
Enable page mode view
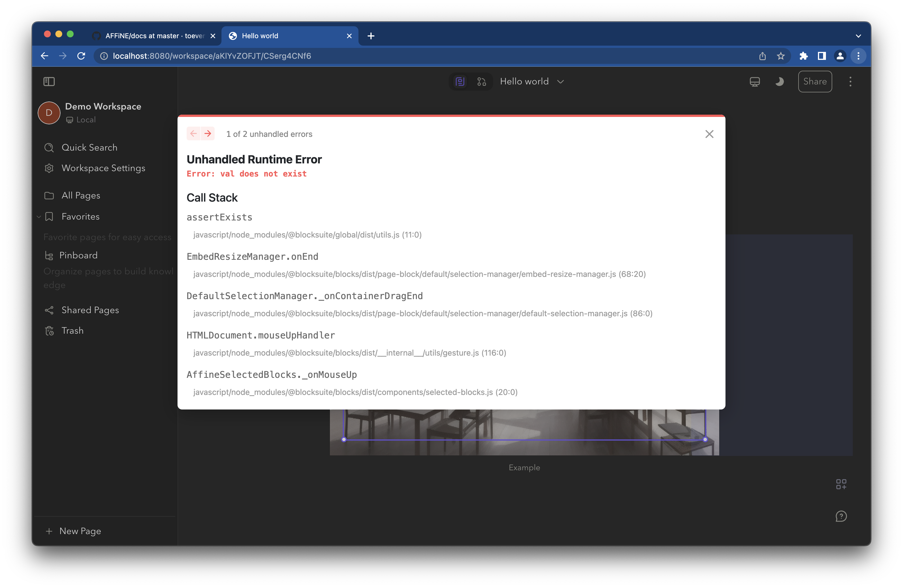459,81
